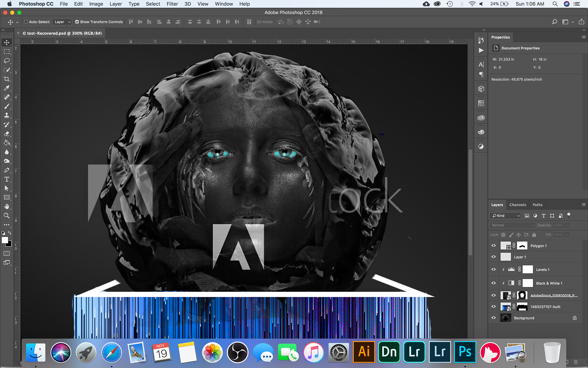Open the Properties panel options menu
The height and width of the screenshot is (368, 588).
tap(584, 37)
